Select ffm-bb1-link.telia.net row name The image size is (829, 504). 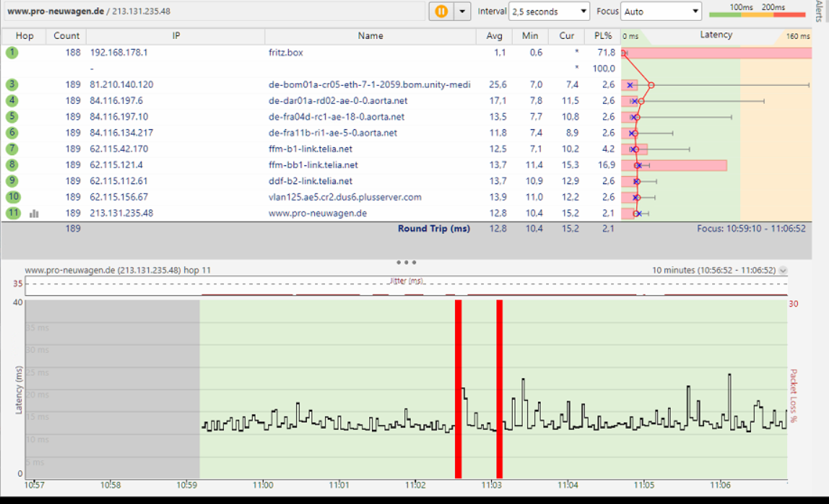click(313, 165)
